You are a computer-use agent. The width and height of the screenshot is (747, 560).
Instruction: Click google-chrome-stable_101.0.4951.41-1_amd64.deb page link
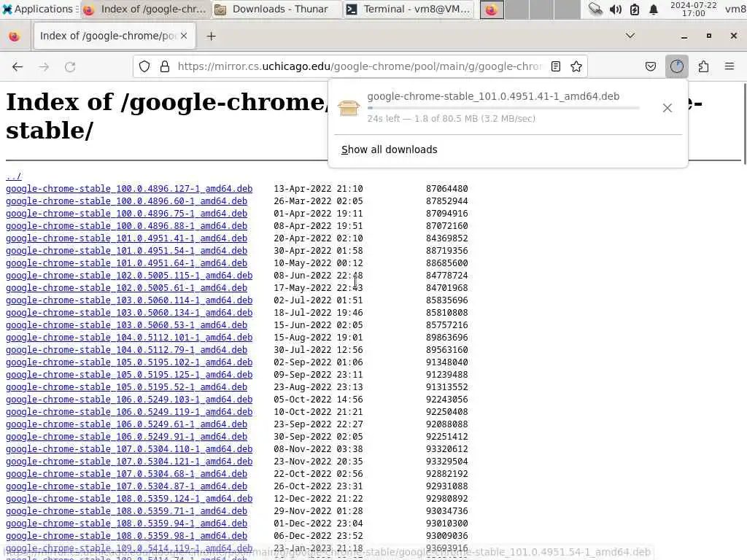(x=127, y=238)
